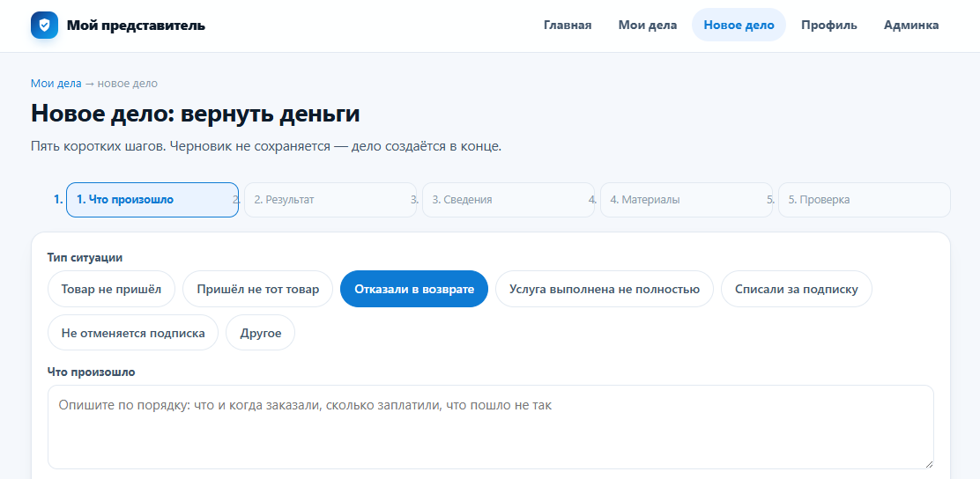Choose Списали за подписку option
980x479 pixels.
(x=797, y=289)
